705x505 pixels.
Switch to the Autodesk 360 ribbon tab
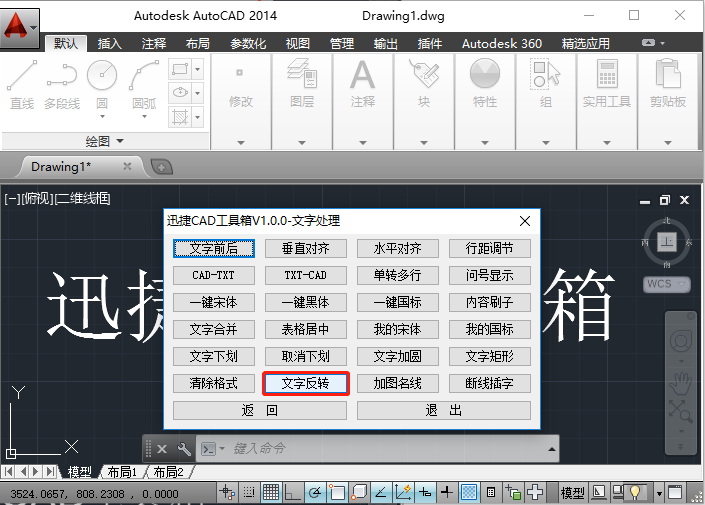coord(501,44)
